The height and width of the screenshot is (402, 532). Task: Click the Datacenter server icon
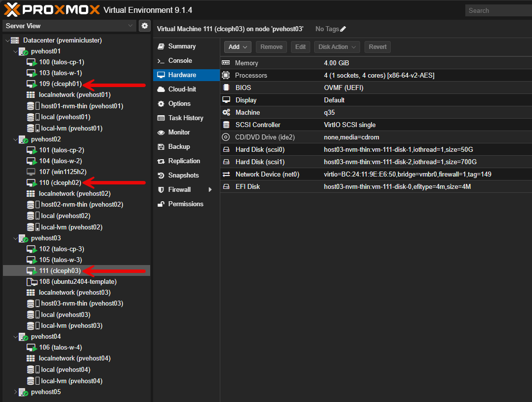[15, 41]
